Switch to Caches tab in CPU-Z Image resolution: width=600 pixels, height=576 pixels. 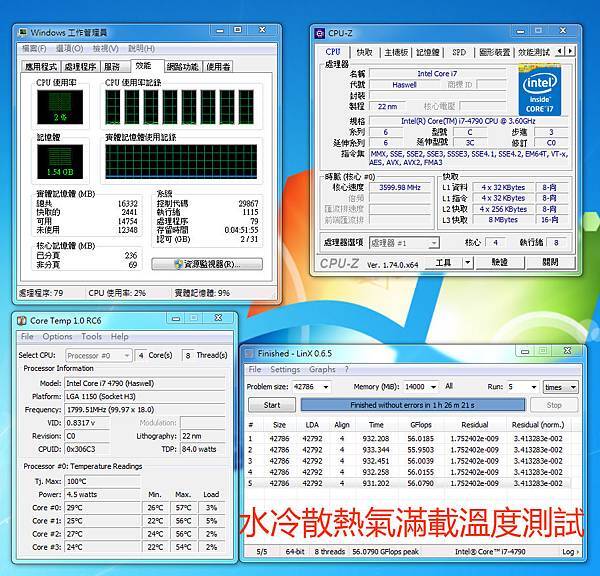364,52
